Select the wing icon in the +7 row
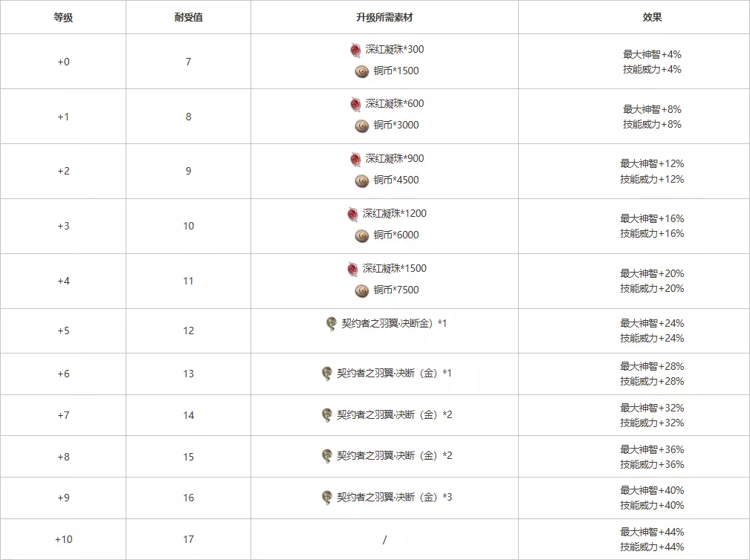Screen dimensions: 750x560 (x=326, y=414)
